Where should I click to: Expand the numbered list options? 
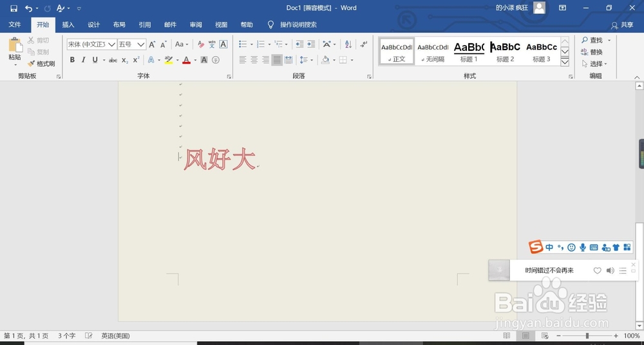(269, 44)
